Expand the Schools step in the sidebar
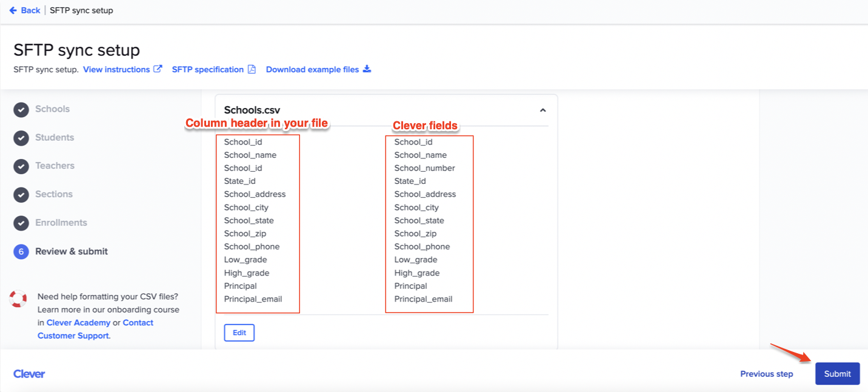This screenshot has height=392, width=868. click(52, 109)
